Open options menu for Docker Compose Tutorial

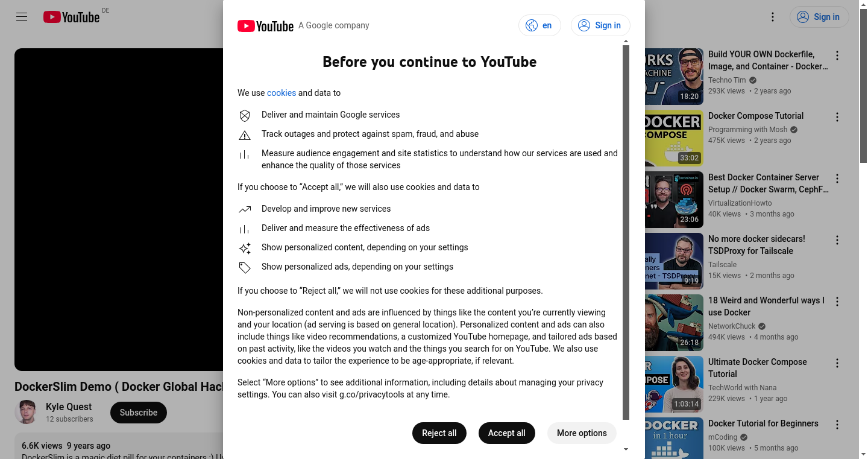[x=837, y=117]
